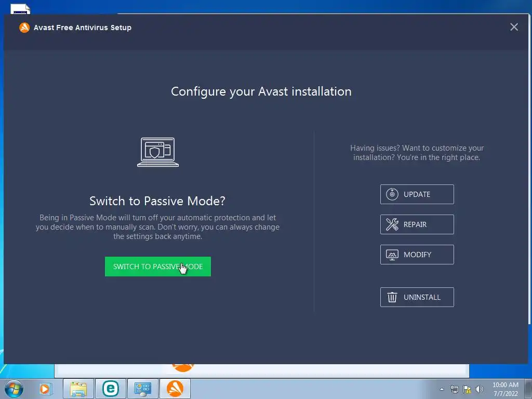Open Windows Media Player from taskbar

(45, 389)
